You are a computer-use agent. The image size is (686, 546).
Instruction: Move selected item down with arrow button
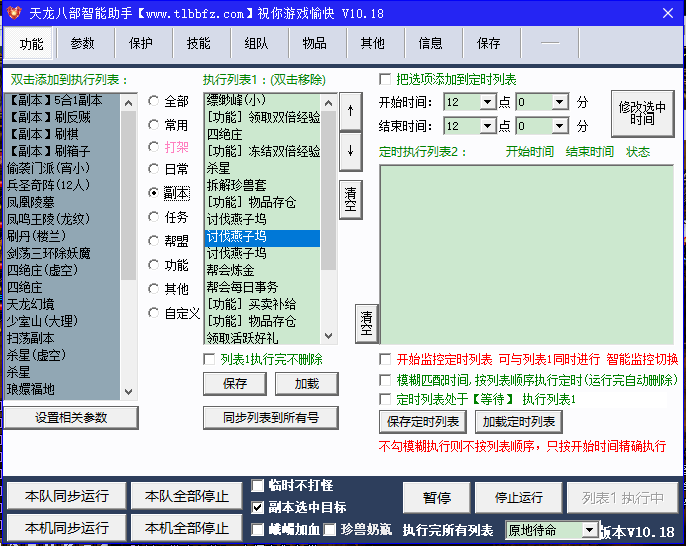click(350, 151)
